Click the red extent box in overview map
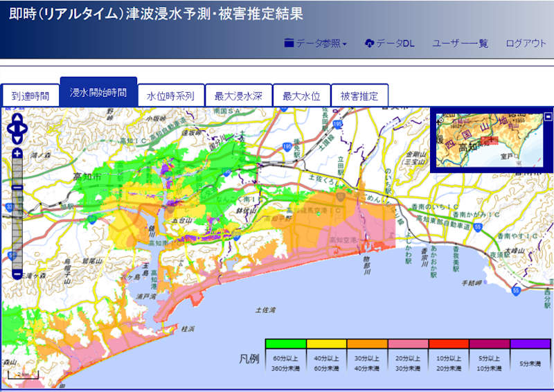 (490, 141)
